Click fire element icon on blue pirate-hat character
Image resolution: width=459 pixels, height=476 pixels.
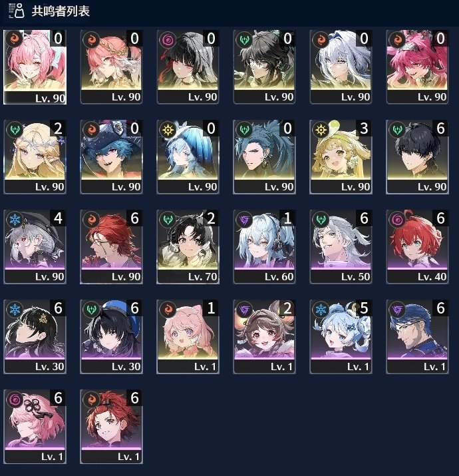point(91,130)
